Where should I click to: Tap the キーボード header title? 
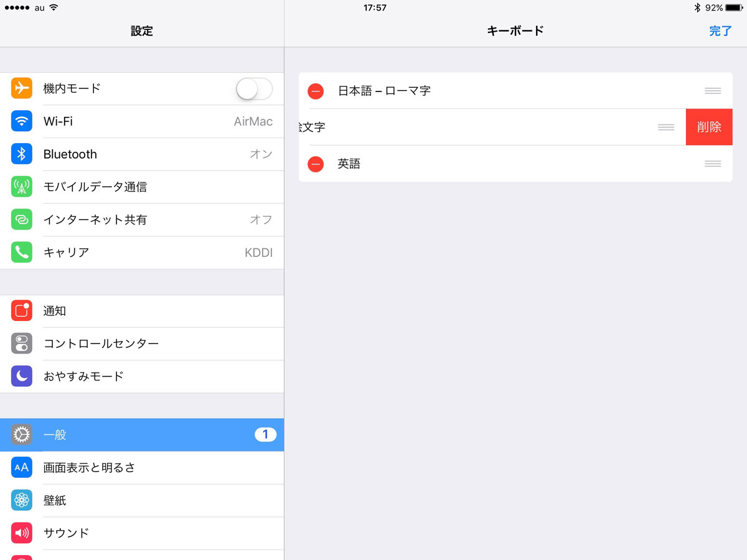[x=515, y=30]
